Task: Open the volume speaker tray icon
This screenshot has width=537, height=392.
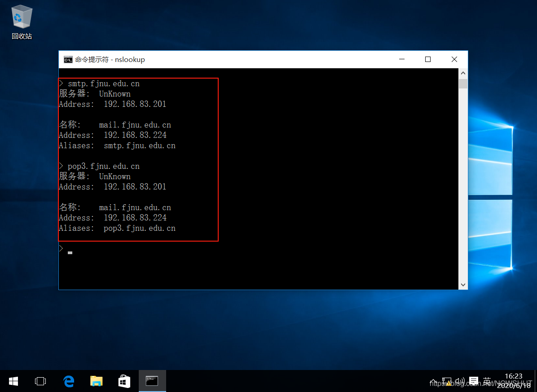Action: (x=460, y=381)
